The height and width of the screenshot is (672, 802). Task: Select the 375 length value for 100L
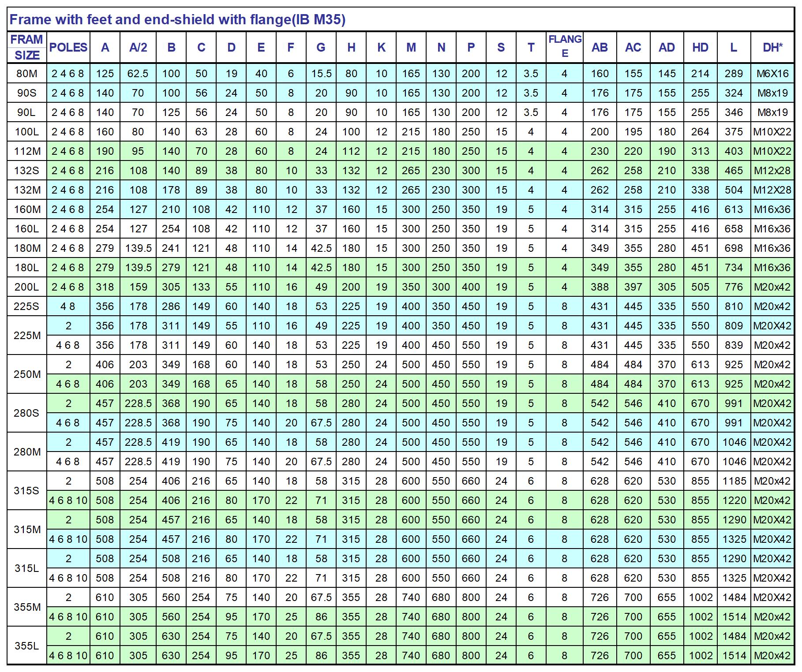click(x=734, y=132)
